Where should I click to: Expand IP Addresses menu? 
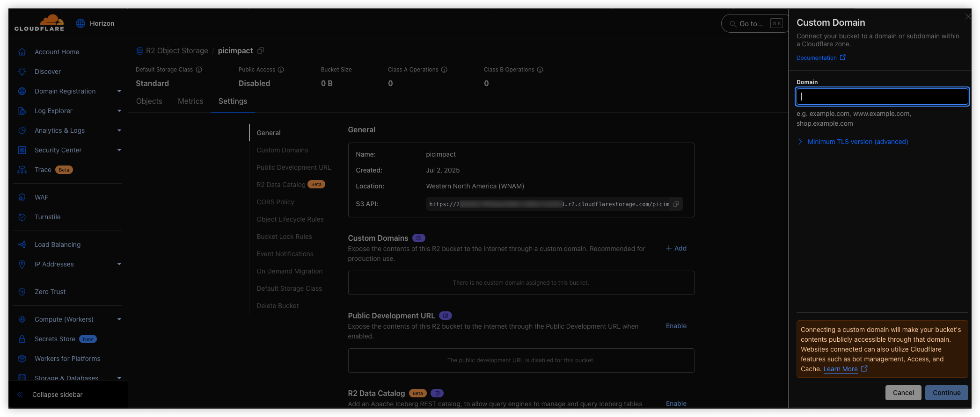click(x=119, y=264)
